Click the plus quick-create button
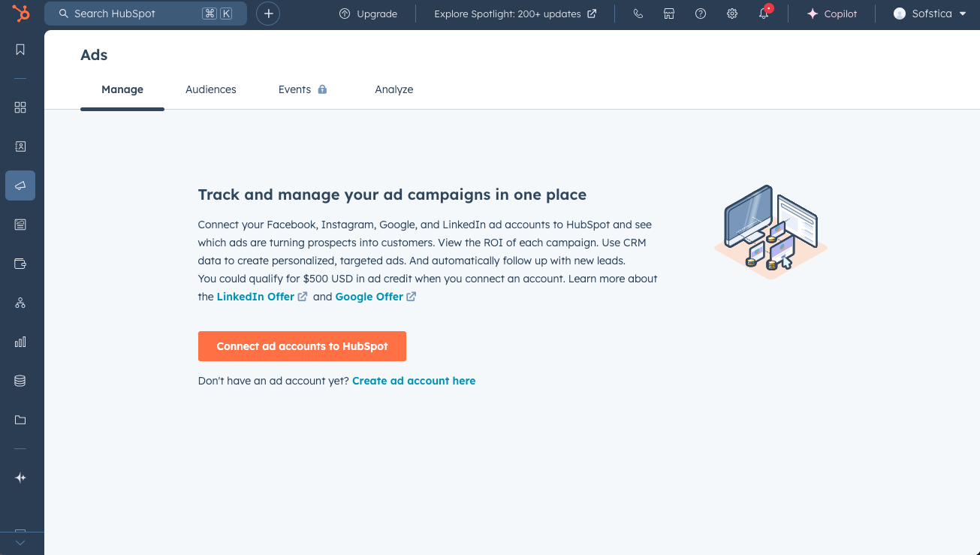The height and width of the screenshot is (555, 980). (268, 14)
